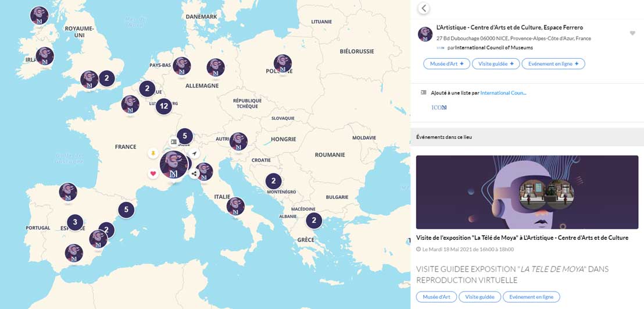
Task: Open the list icon above the selected marker
Action: [x=174, y=141]
